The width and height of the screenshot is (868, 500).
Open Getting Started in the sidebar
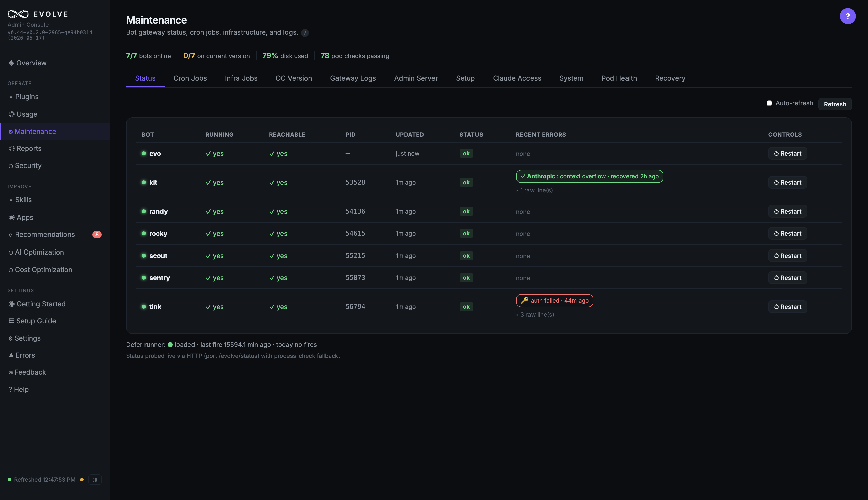click(x=55, y=304)
